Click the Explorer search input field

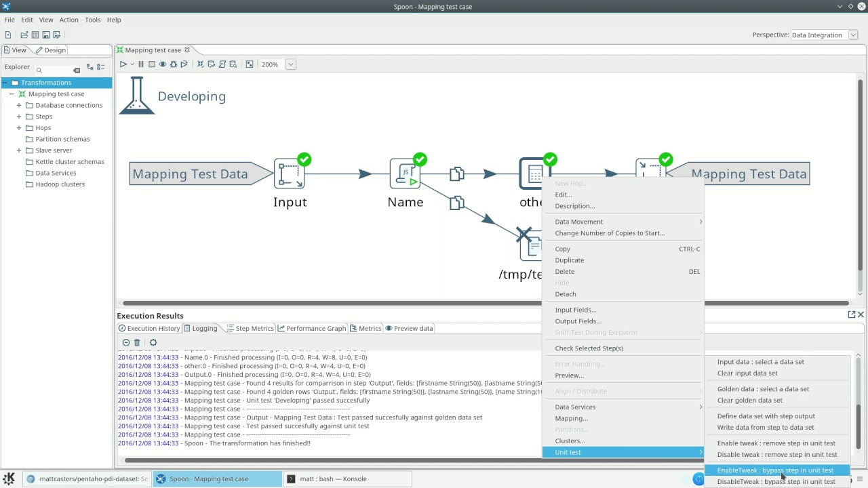point(58,70)
